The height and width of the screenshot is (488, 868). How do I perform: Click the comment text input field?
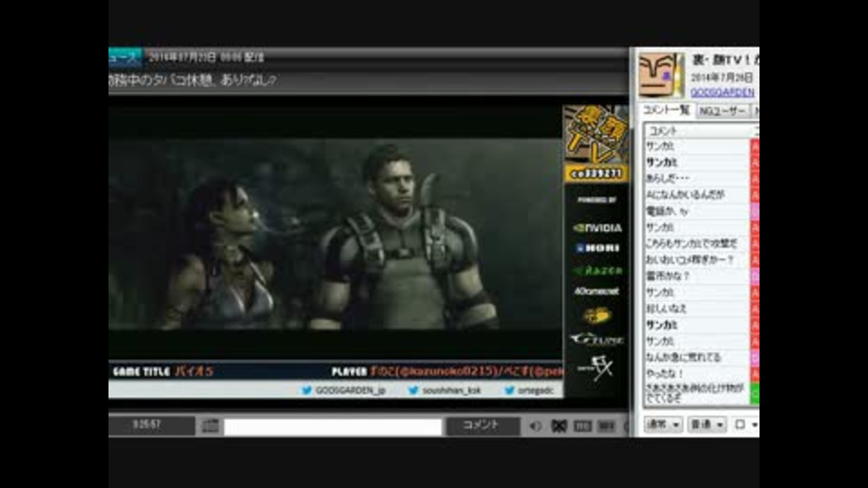334,427
